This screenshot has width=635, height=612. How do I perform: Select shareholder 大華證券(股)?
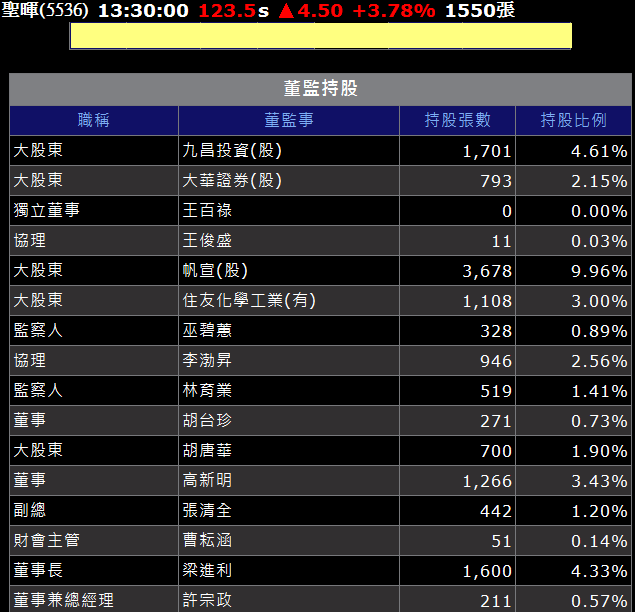[x=232, y=180]
